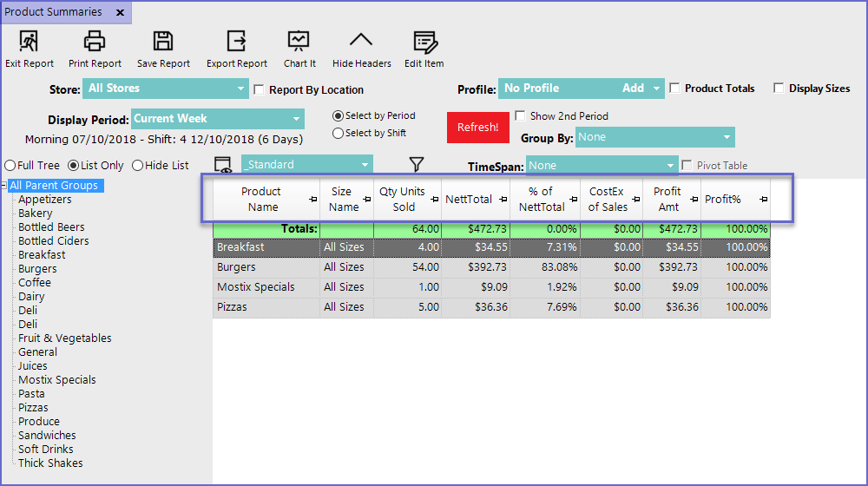Click the Print Report icon

[95, 41]
